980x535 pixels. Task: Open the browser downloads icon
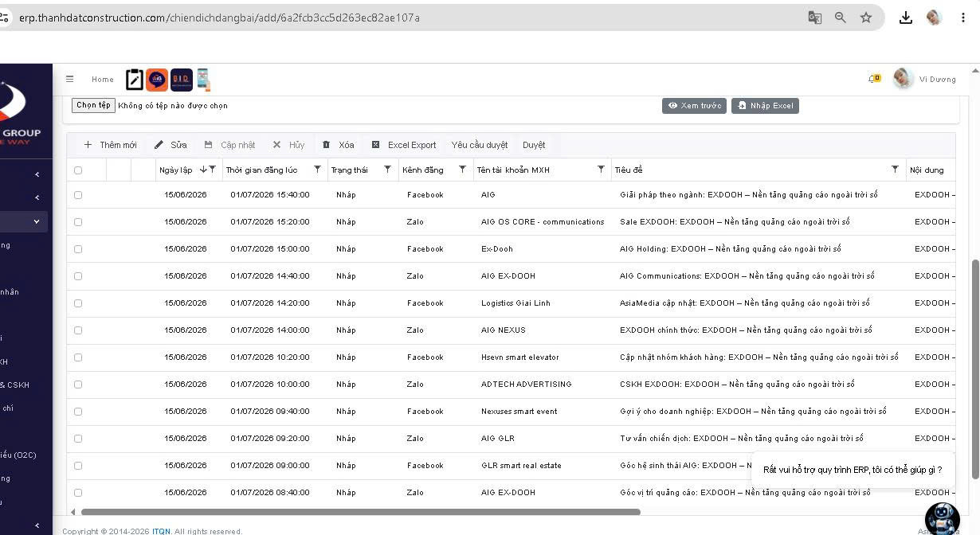coord(906,18)
